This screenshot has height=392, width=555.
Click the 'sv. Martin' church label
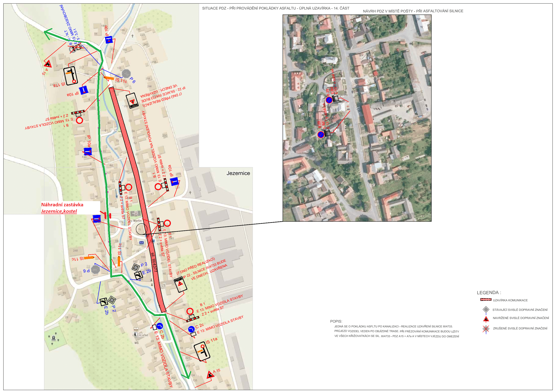tap(135, 221)
